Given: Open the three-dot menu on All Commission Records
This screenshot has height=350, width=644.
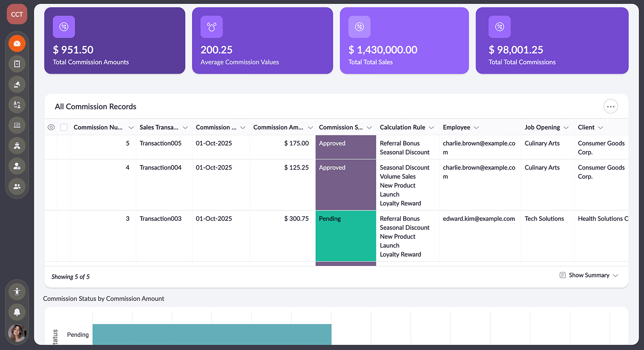Looking at the screenshot, I should pyautogui.click(x=610, y=106).
